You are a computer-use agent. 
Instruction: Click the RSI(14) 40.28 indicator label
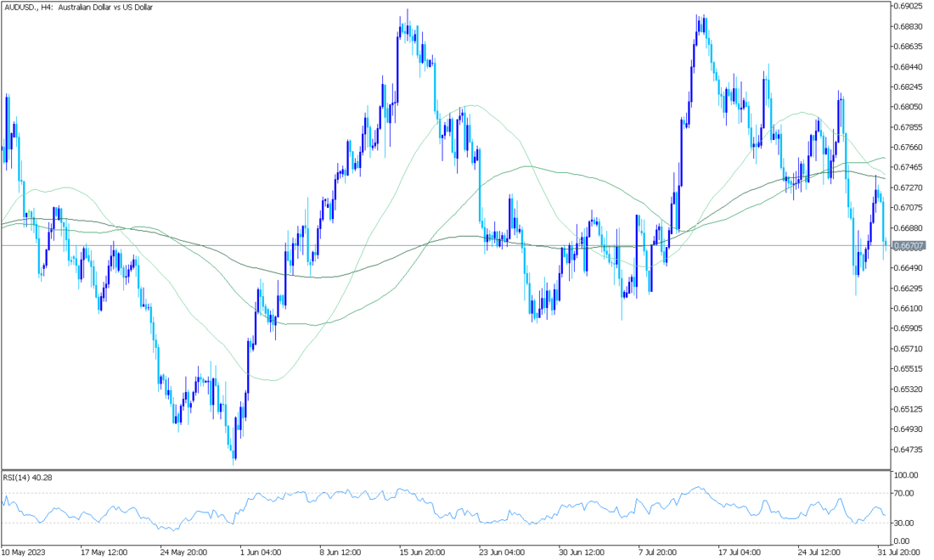click(27, 478)
